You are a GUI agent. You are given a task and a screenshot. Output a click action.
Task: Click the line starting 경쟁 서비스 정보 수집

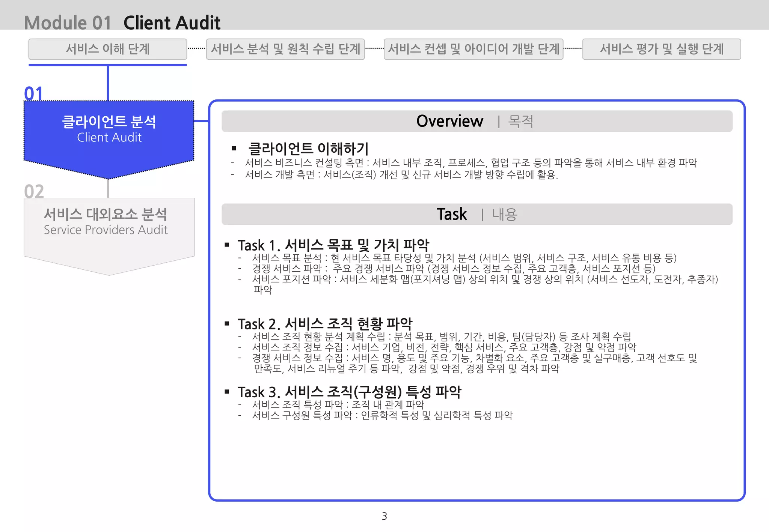pyautogui.click(x=475, y=363)
